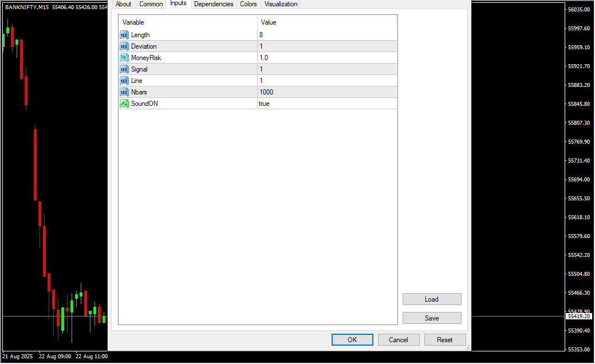Click the Length variable integer icon
This screenshot has height=364, width=595.
coord(124,35)
